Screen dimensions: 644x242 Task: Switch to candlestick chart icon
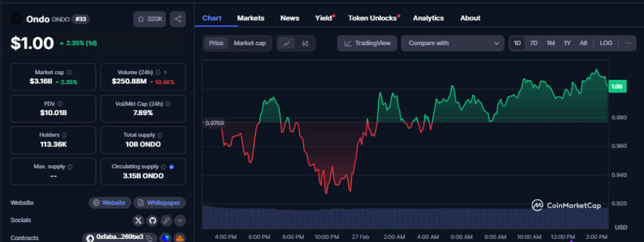[x=305, y=43]
